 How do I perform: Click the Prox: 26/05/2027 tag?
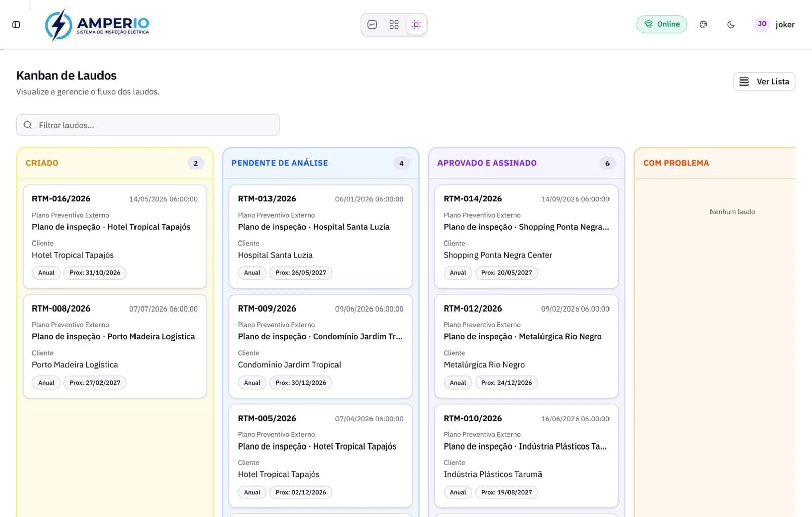click(300, 273)
